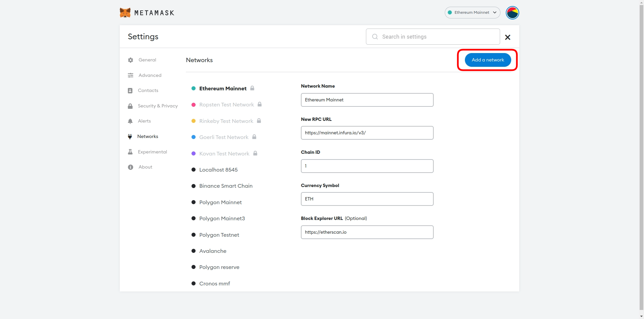This screenshot has width=644, height=319.
Task: Click lock icon beside Goerli Test Network
Action: pyautogui.click(x=254, y=137)
